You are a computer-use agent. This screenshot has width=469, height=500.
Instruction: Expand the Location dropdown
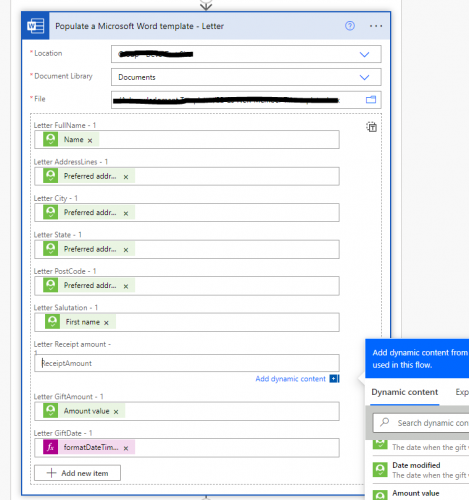pos(364,54)
